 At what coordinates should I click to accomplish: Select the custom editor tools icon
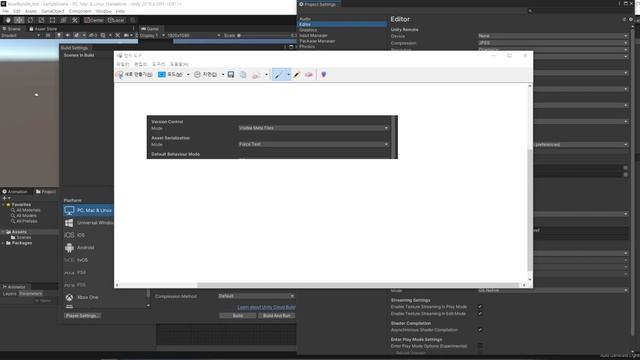tap(75, 20)
